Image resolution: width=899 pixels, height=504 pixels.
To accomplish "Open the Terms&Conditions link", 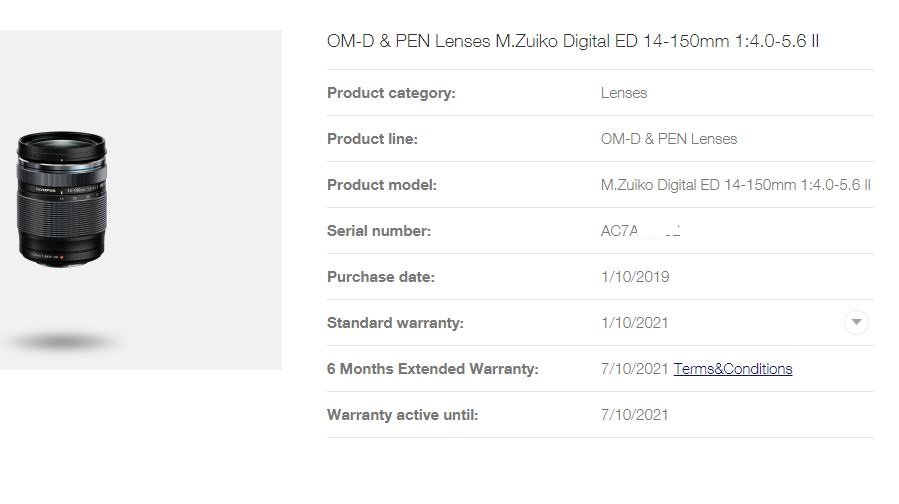I will pyautogui.click(x=733, y=369).
